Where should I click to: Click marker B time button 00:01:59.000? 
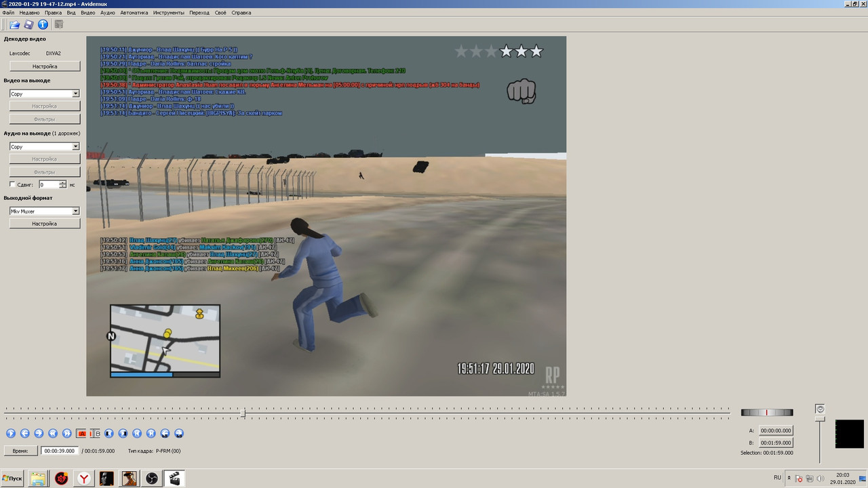775,443
